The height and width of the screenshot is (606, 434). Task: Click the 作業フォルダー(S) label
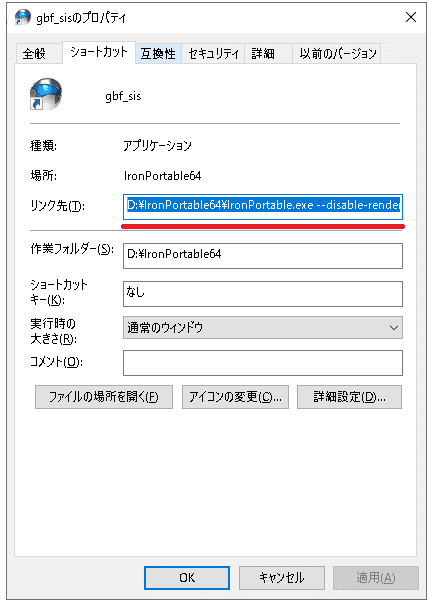(x=72, y=249)
